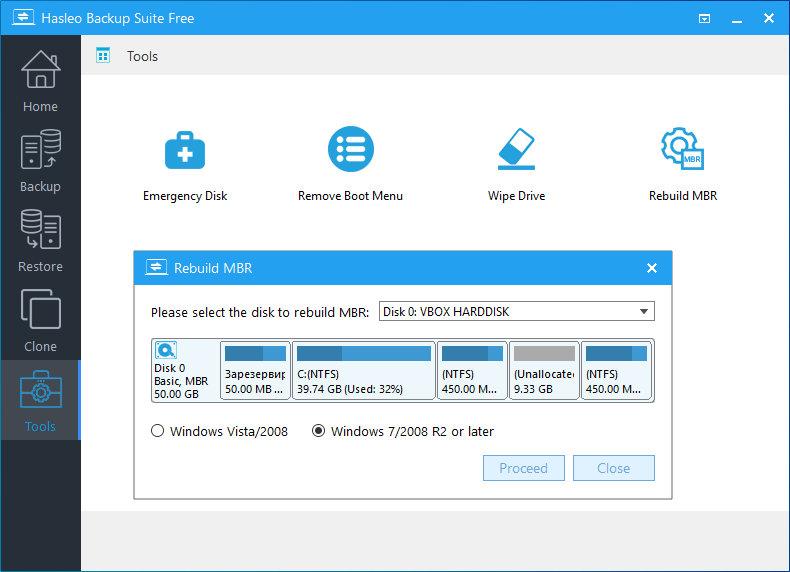The image size is (790, 572).
Task: Click Proceed to rebuild MBR
Action: point(523,468)
